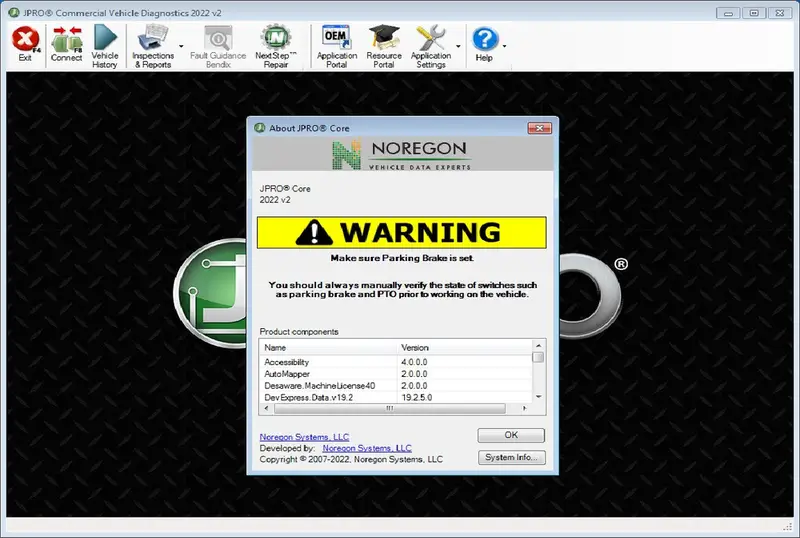The width and height of the screenshot is (800, 538).
Task: Click the Help icon
Action: [484, 44]
